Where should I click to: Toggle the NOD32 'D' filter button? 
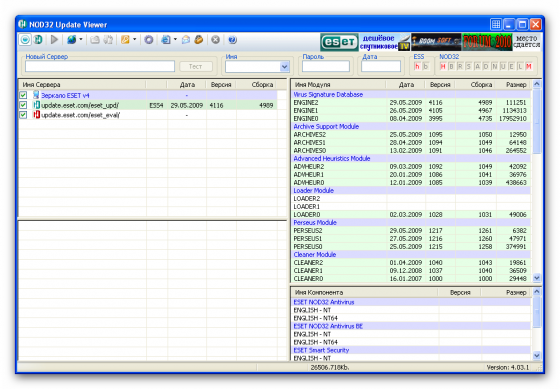tap(486, 66)
